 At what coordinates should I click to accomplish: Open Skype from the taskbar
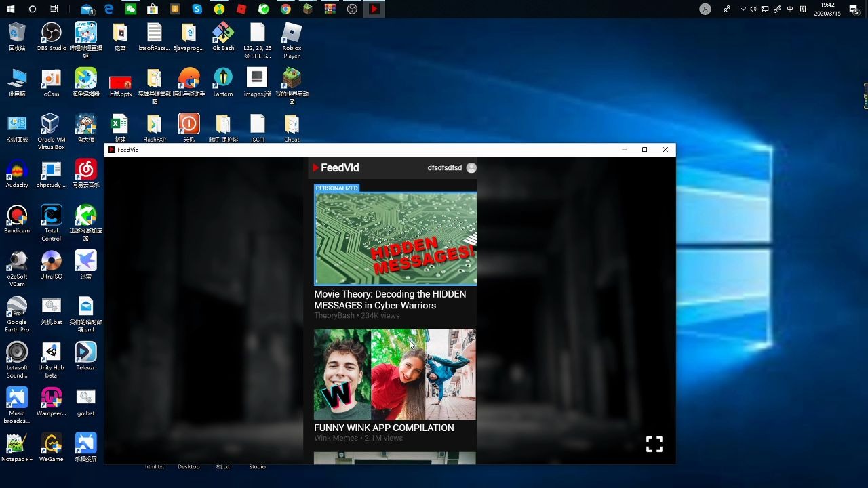tap(197, 9)
